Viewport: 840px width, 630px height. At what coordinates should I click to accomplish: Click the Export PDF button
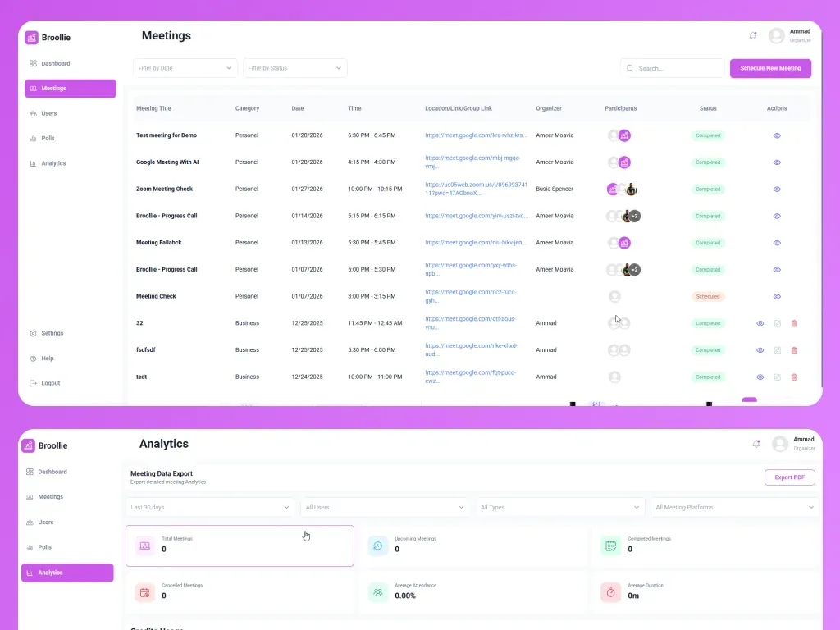(x=790, y=477)
